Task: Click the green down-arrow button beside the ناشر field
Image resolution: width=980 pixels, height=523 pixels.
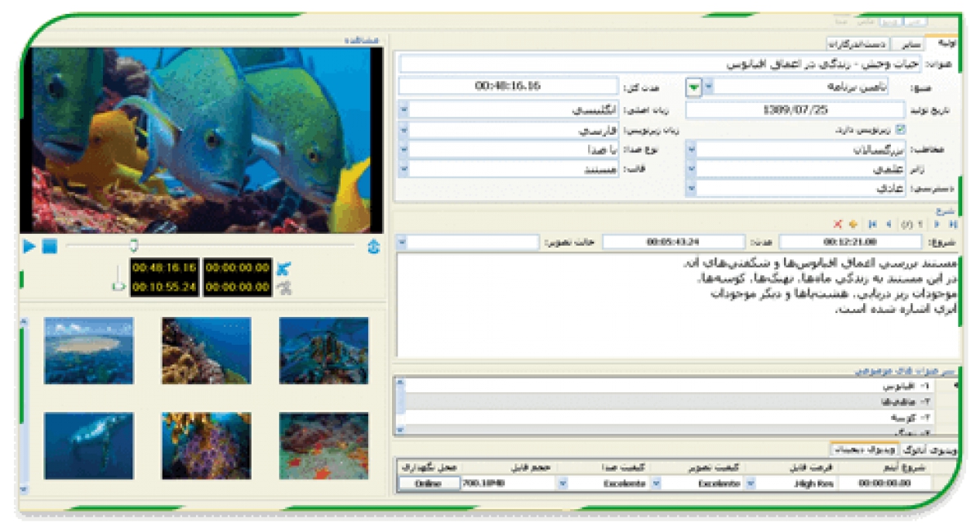Action: pos(693,87)
